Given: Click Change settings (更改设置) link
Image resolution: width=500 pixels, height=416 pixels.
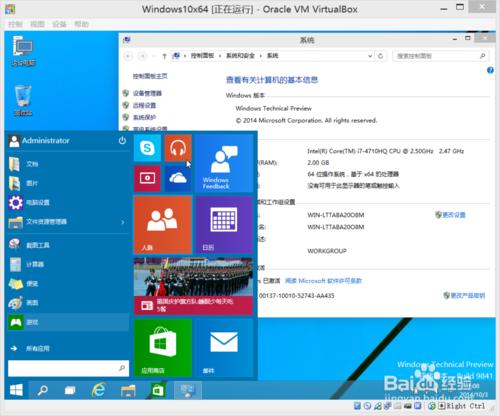Looking at the screenshot, I should click(454, 215).
